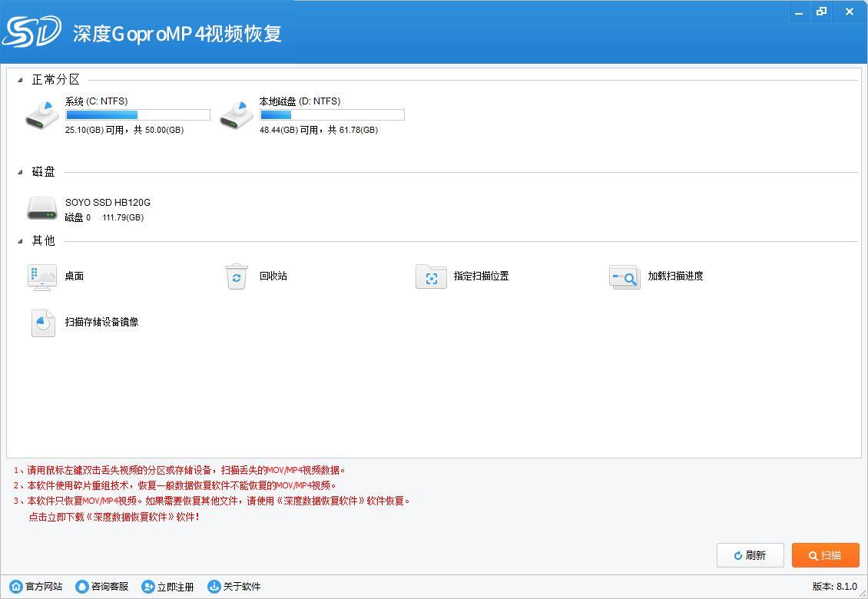The image size is (868, 599).
Task: Click 点击立即下载 download link in red text
Action: [x=114, y=517]
